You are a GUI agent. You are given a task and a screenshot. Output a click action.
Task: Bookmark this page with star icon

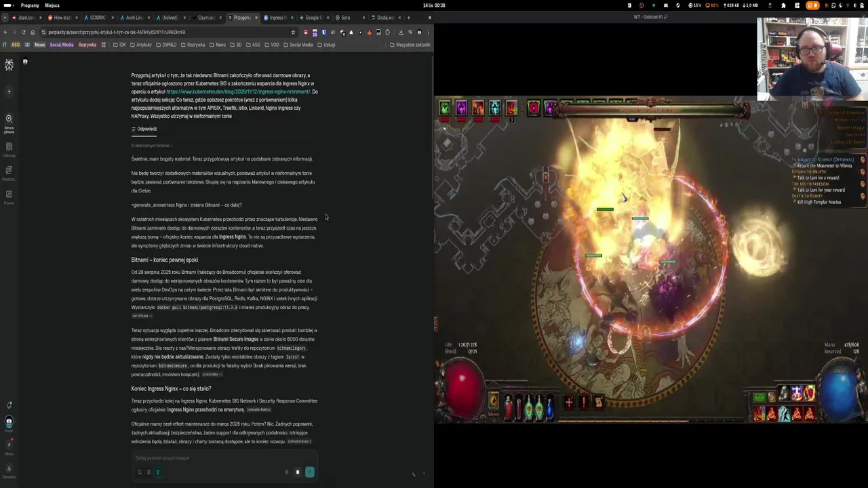point(293,32)
